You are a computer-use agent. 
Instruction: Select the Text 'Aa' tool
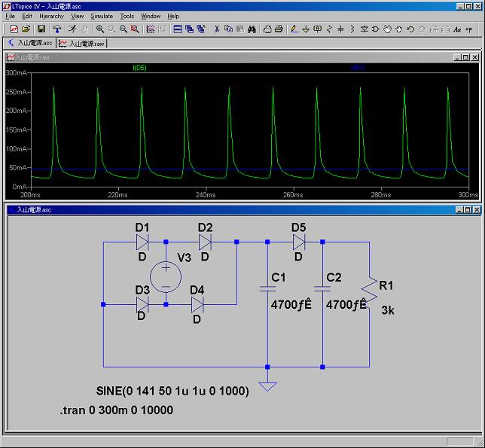(x=457, y=29)
